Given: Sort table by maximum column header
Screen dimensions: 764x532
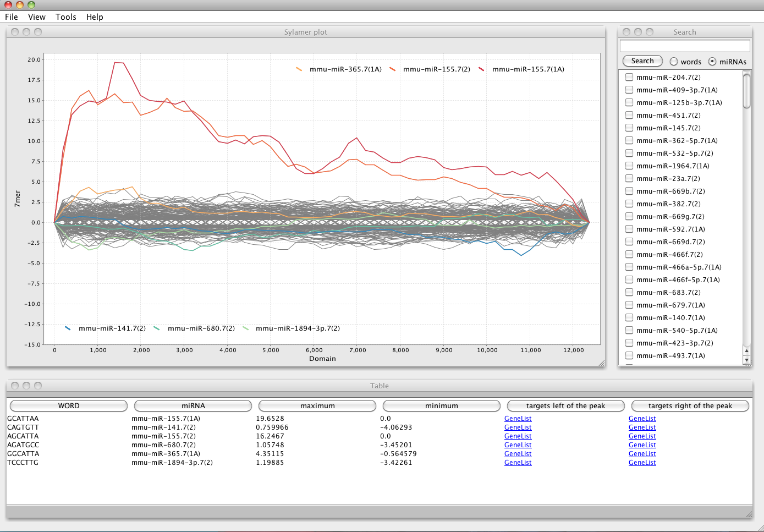Looking at the screenshot, I should pos(317,405).
